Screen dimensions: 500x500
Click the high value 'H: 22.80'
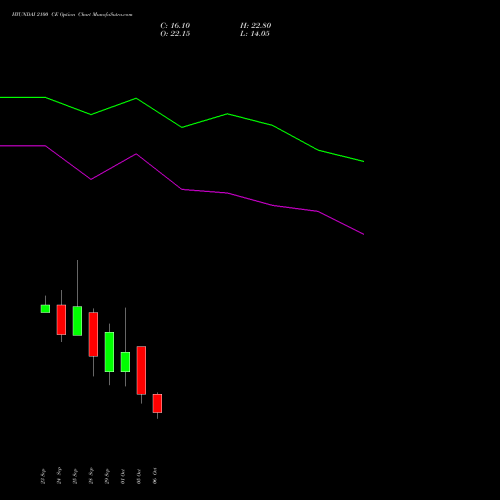(256, 26)
